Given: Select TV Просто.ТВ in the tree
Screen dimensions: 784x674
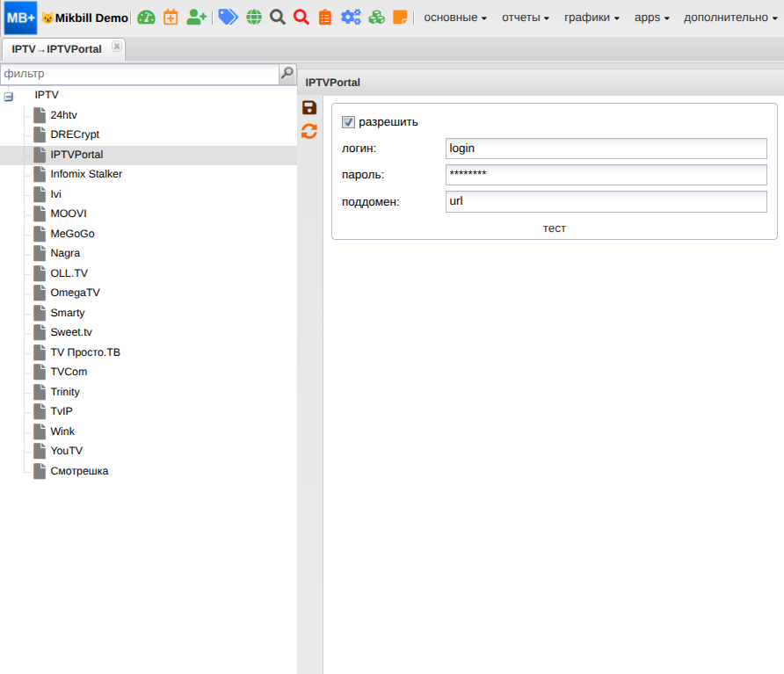Looking at the screenshot, I should point(85,352).
